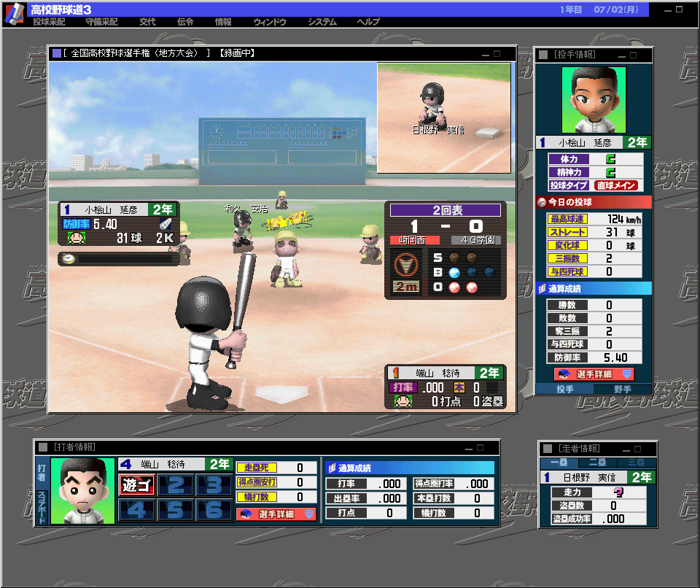Open the 投球采配 menu
This screenshot has width=700, height=588.
[x=49, y=22]
